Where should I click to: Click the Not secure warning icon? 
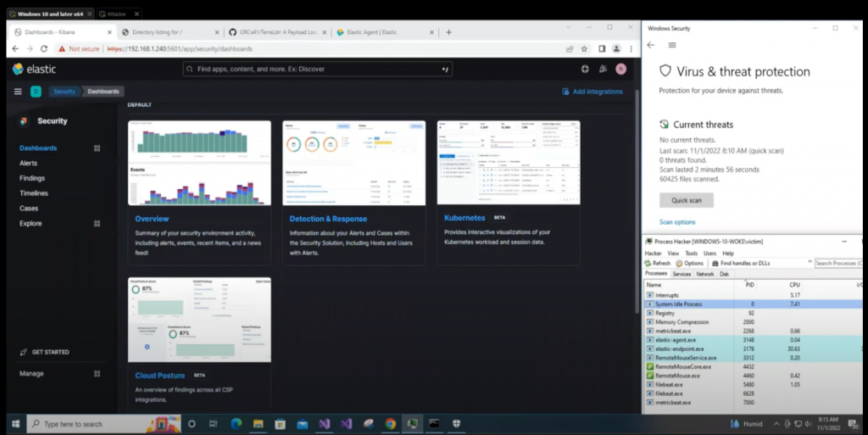62,48
